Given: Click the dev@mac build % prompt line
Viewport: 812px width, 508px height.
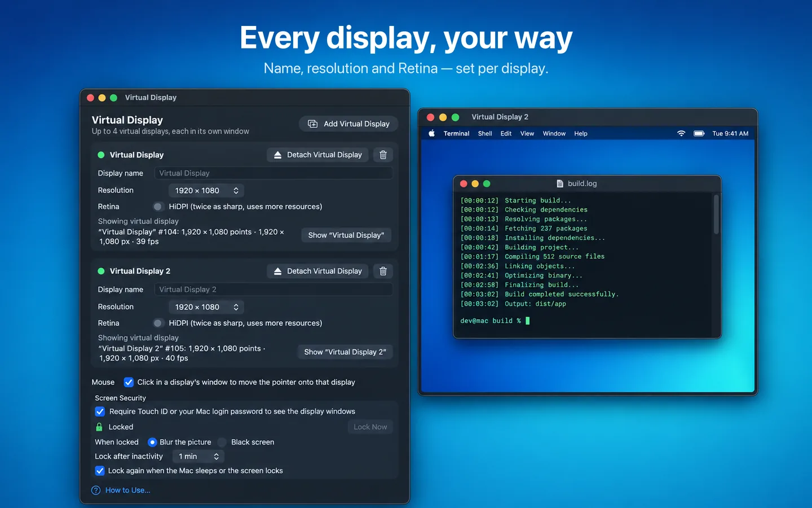Looking at the screenshot, I should tap(495, 321).
